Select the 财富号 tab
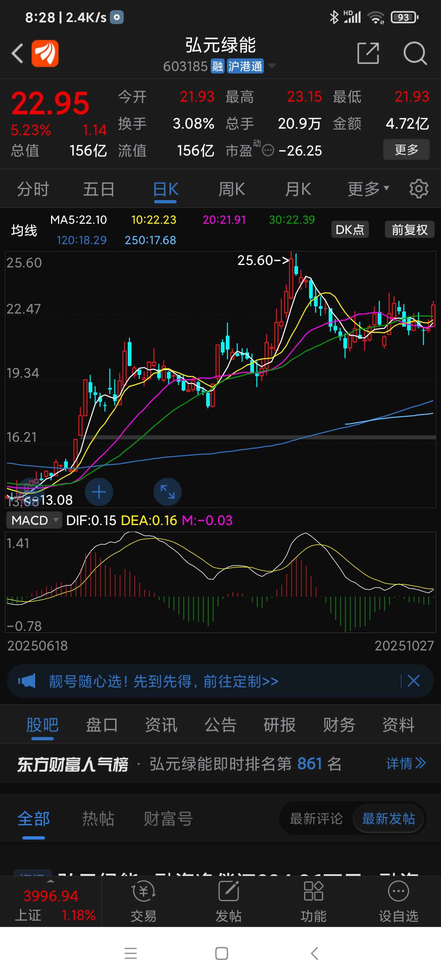 click(x=168, y=819)
